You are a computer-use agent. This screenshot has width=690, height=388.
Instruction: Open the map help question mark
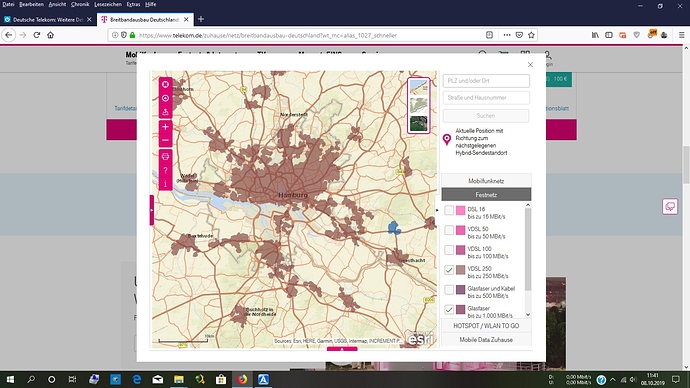click(x=165, y=170)
